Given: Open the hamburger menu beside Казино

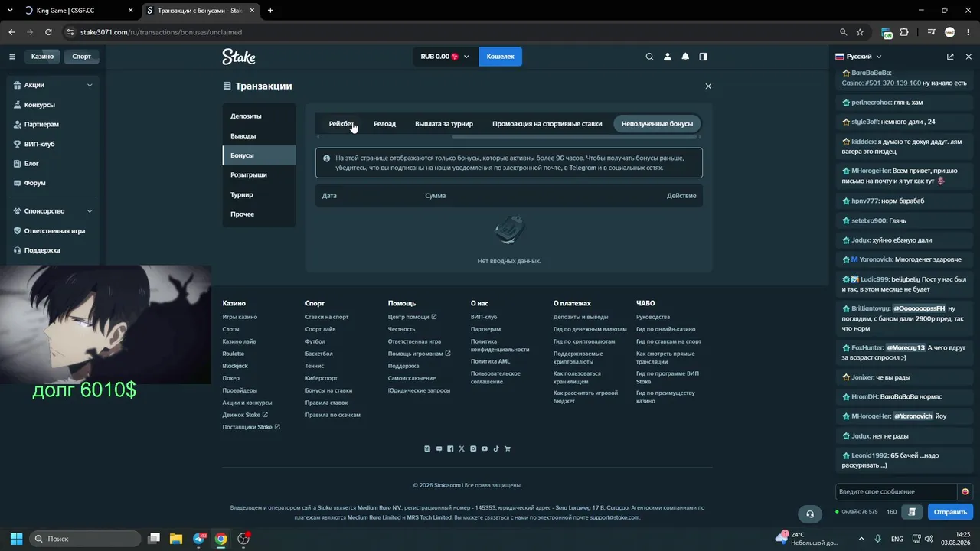Looking at the screenshot, I should [x=12, y=57].
